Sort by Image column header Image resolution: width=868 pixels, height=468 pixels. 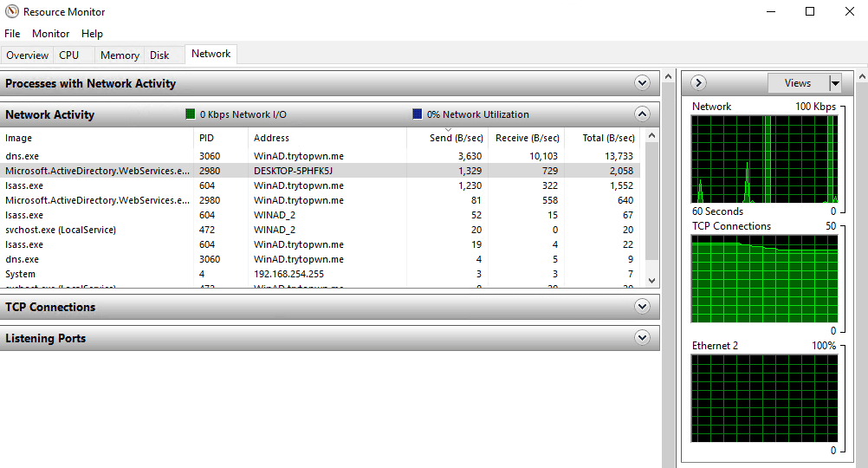point(97,138)
